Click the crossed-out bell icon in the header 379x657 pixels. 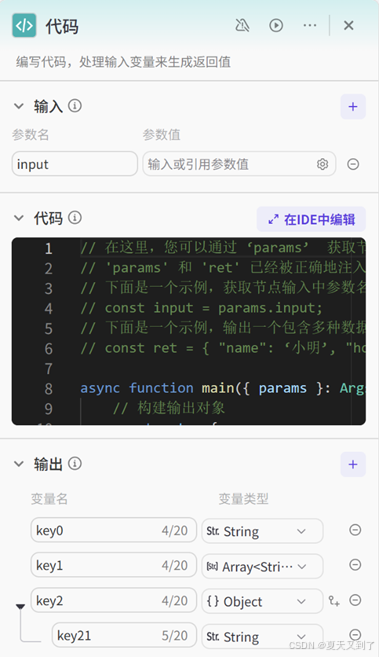pos(242,26)
